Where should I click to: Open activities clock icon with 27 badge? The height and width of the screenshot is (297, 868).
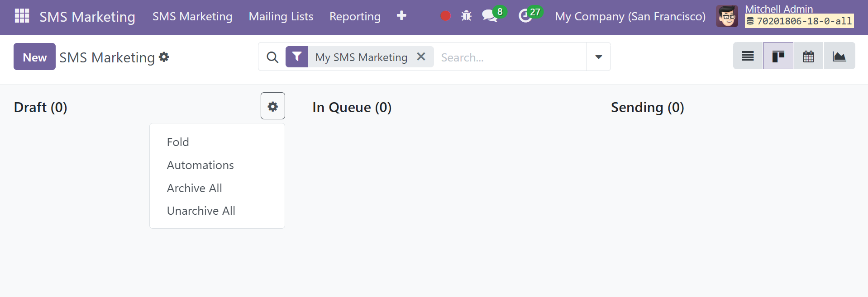point(530,15)
